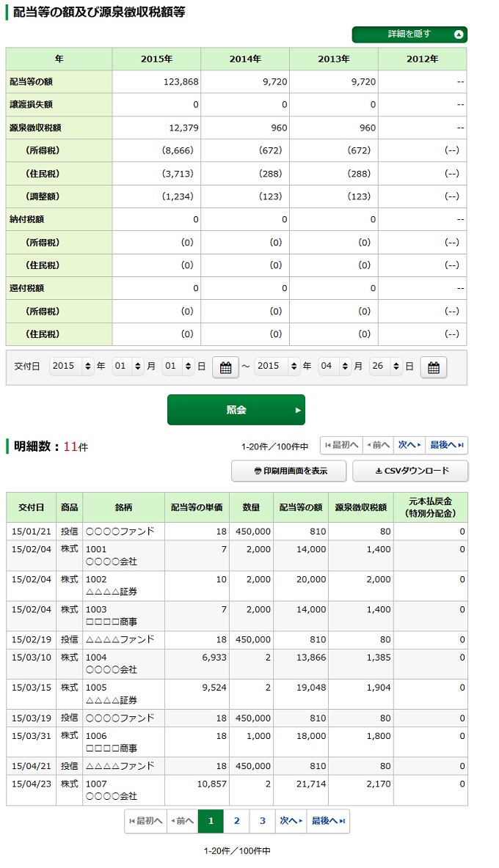This screenshot has width=499, height=868.
Task: Click bottom 最初へ first page link
Action: [x=145, y=821]
